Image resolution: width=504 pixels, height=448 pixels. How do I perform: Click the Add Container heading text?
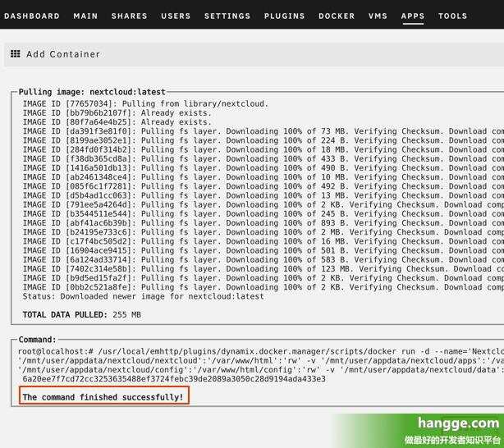(x=63, y=54)
